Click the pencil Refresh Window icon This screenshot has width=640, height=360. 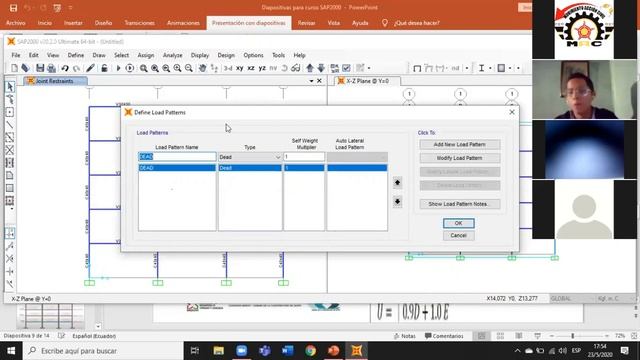coord(90,68)
